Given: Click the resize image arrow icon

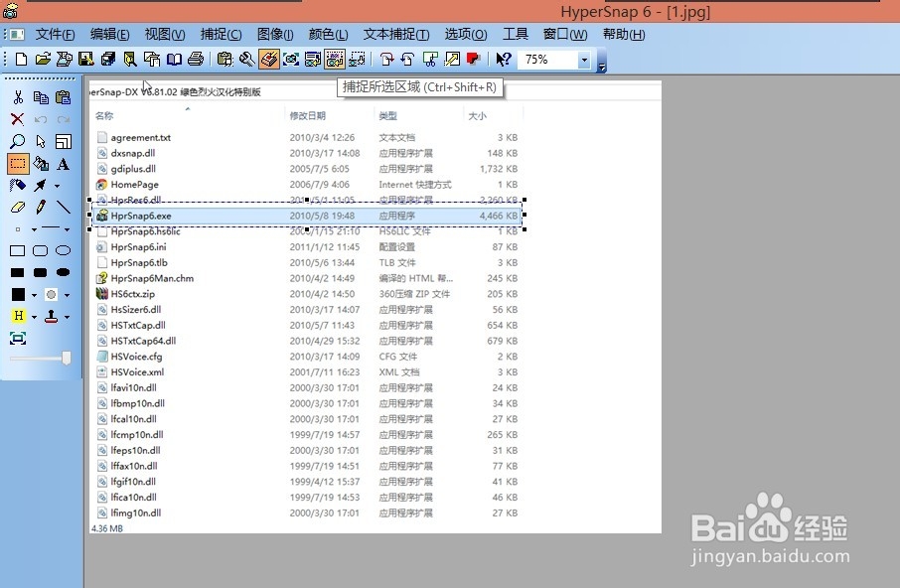Looking at the screenshot, I should (452, 59).
